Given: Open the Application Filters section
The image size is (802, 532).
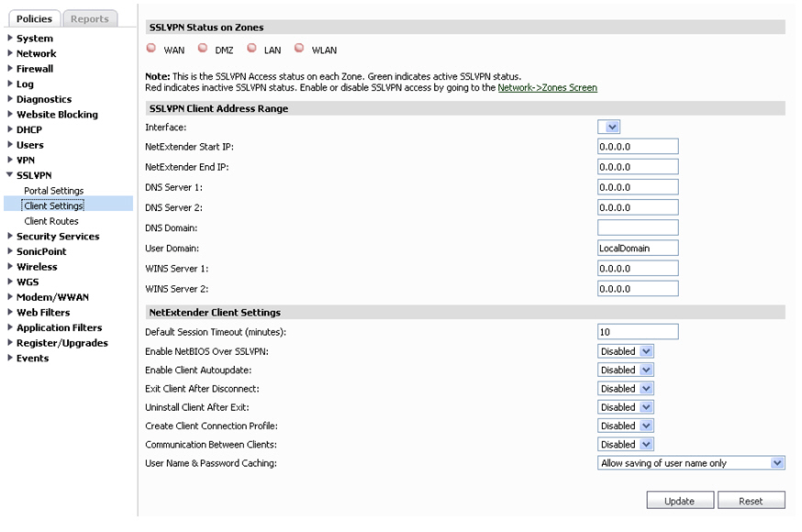Looking at the screenshot, I should click(x=60, y=327).
